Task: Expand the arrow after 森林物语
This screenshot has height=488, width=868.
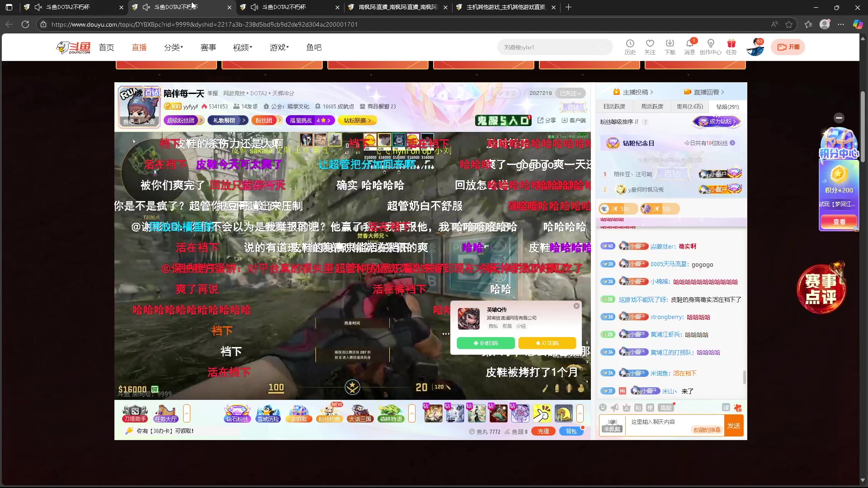Action: point(412,413)
